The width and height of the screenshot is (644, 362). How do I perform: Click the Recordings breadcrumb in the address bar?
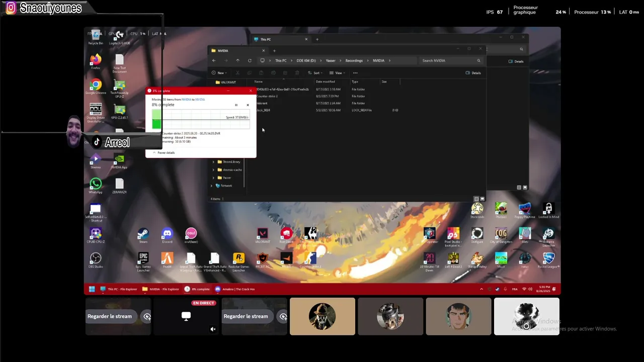354,60
